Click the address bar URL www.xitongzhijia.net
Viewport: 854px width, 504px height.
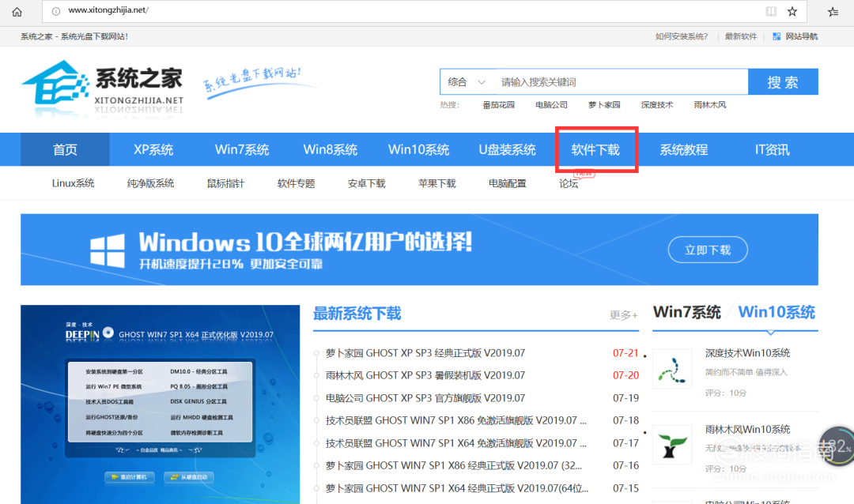[108, 10]
